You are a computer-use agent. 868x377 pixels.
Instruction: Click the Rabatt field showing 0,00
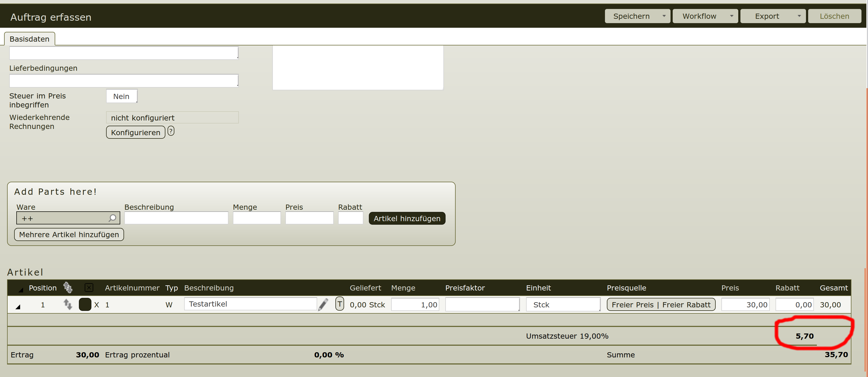[795, 305]
